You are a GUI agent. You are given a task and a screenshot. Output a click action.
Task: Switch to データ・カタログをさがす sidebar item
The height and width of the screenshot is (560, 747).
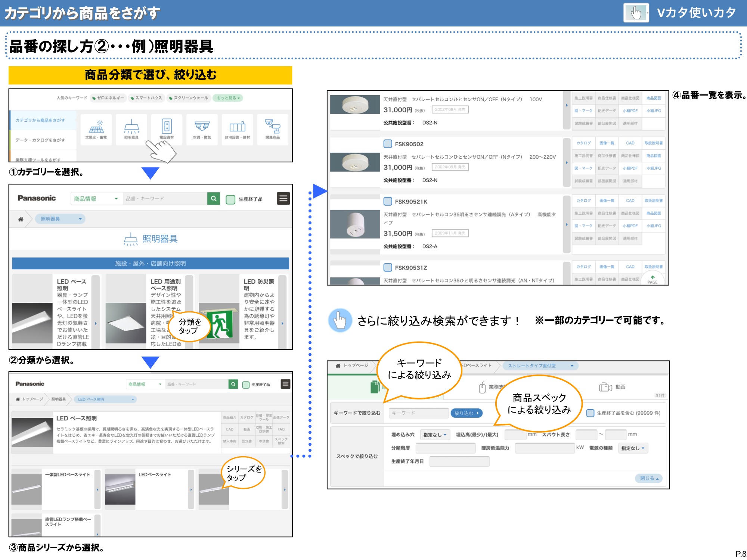tap(40, 140)
